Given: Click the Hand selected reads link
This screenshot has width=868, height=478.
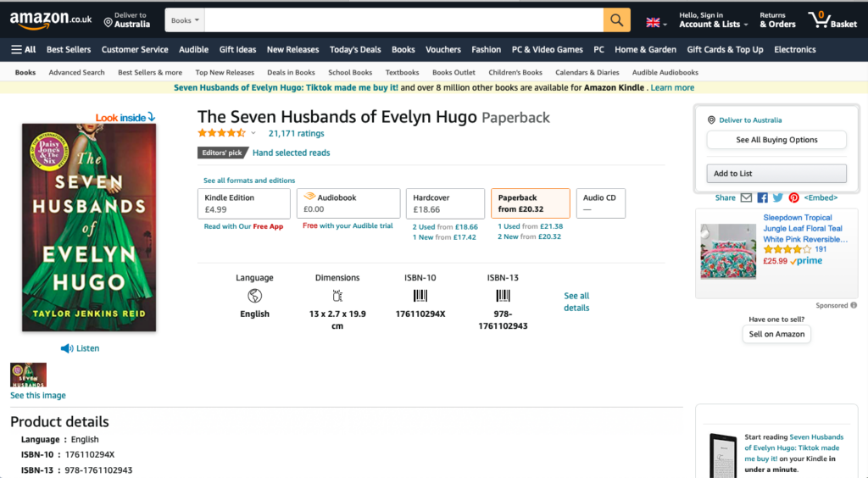Looking at the screenshot, I should [292, 153].
